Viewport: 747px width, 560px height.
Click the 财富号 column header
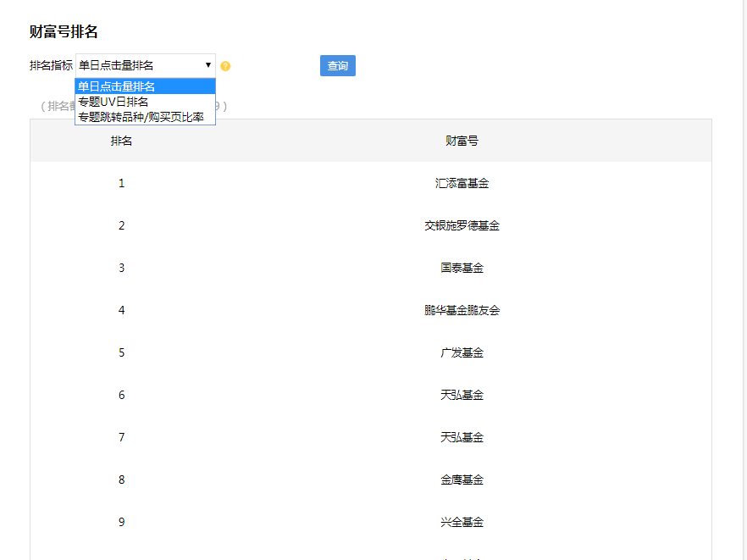click(462, 141)
